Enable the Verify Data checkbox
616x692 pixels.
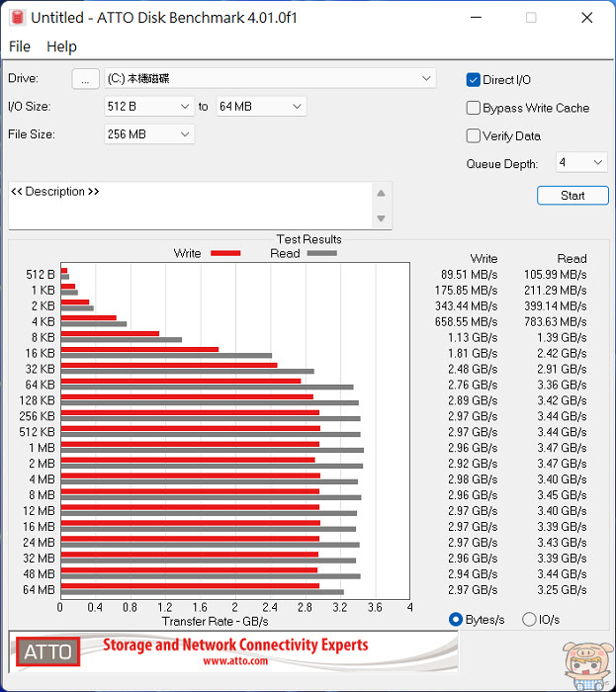pyautogui.click(x=473, y=135)
